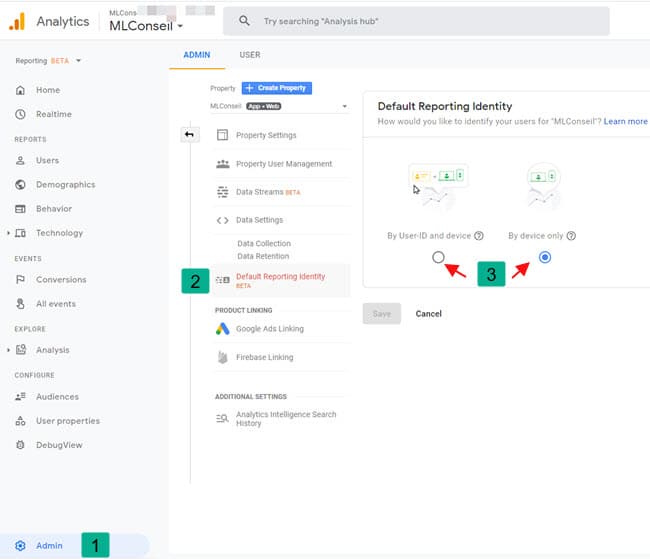Open Data Collection settings
The image size is (650, 559).
point(264,243)
